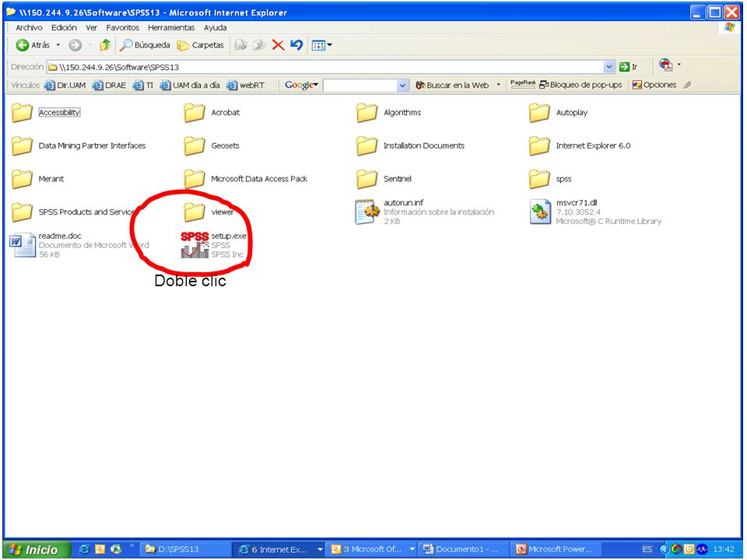Click the Move To folder icon

pyautogui.click(x=241, y=45)
